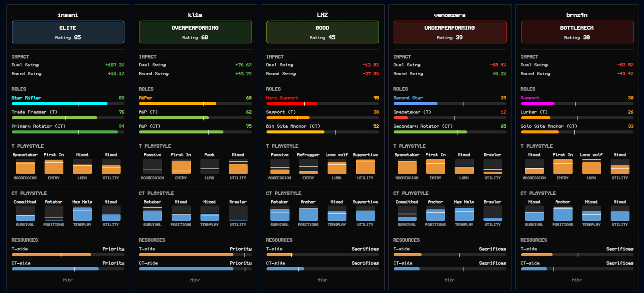Screen dimensions: 644x293
Task: Click kl1m's AWPer role progress bar
Action: (195, 104)
